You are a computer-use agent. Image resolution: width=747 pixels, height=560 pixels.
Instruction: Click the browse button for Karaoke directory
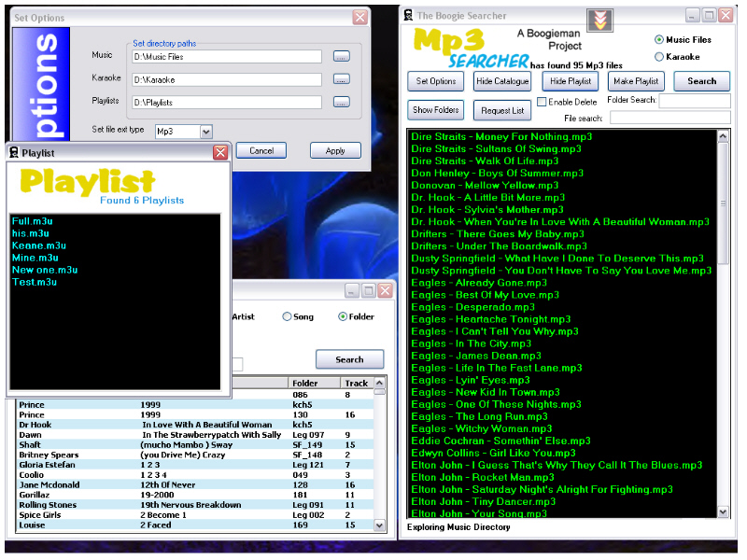(x=342, y=79)
